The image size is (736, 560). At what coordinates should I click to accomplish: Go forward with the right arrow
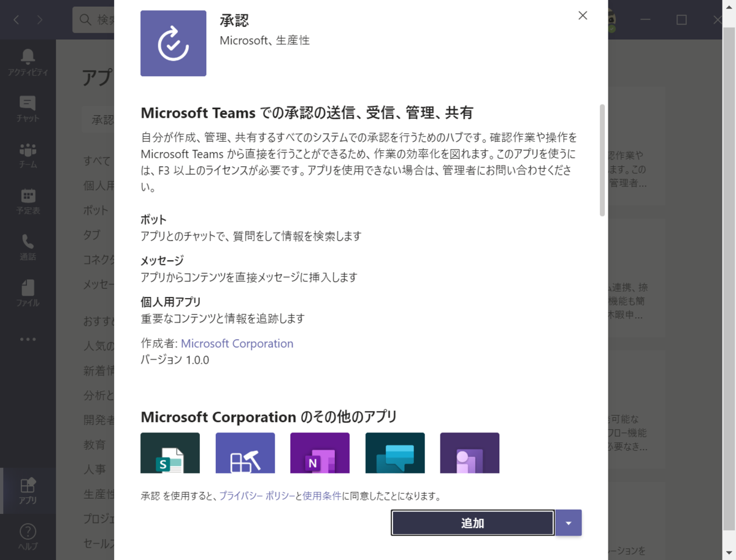pyautogui.click(x=40, y=20)
